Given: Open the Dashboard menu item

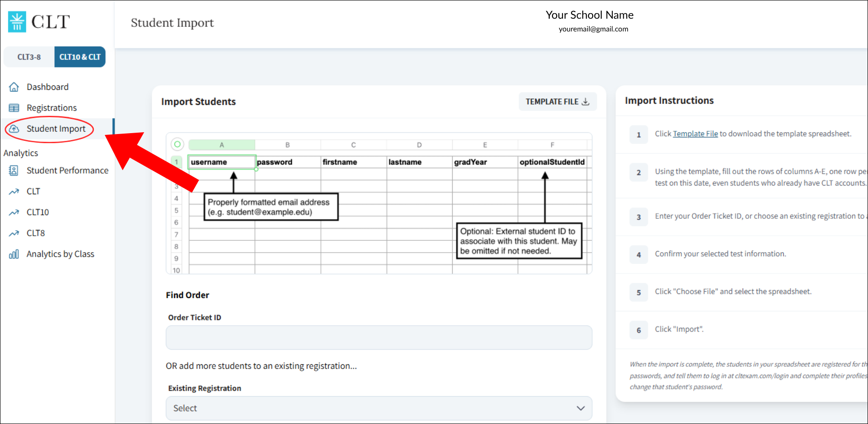Looking at the screenshot, I should 47,87.
